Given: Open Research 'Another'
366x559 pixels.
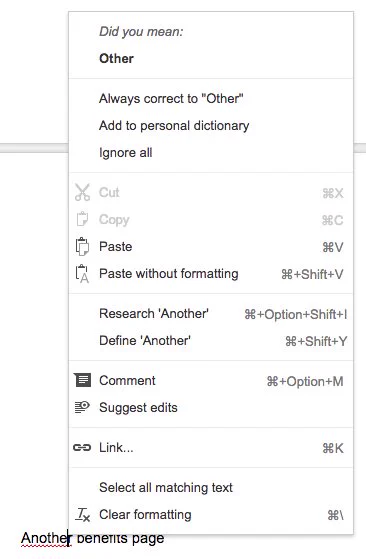Looking at the screenshot, I should (x=211, y=314).
